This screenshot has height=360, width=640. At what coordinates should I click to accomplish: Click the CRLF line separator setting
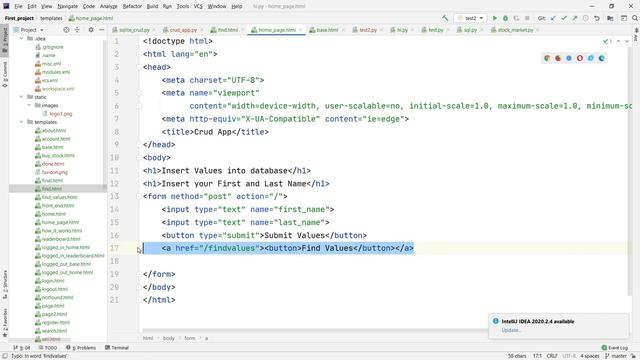click(552, 356)
